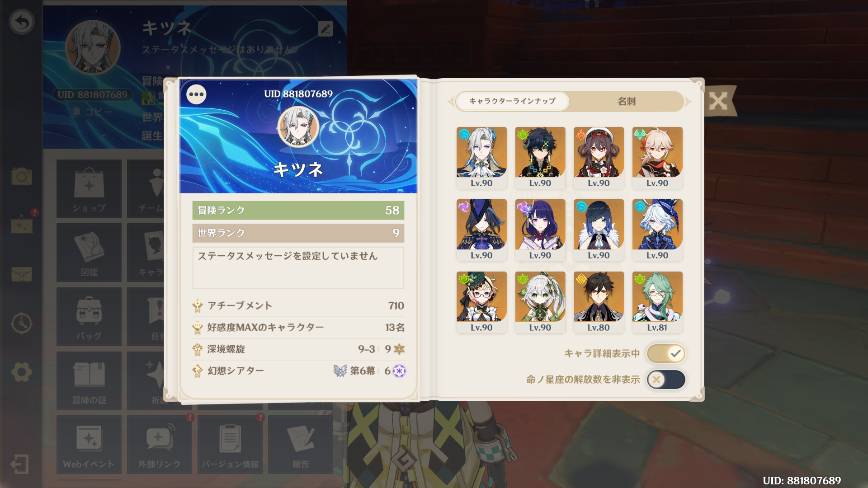Click the right arrow beside 名刺 tab
Screen dimensions: 868x488
[x=688, y=102]
